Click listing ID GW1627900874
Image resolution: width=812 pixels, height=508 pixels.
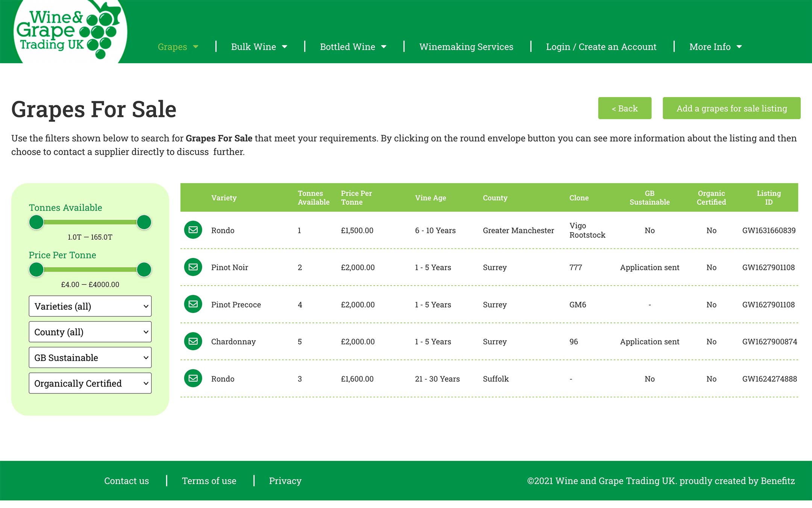770,342
